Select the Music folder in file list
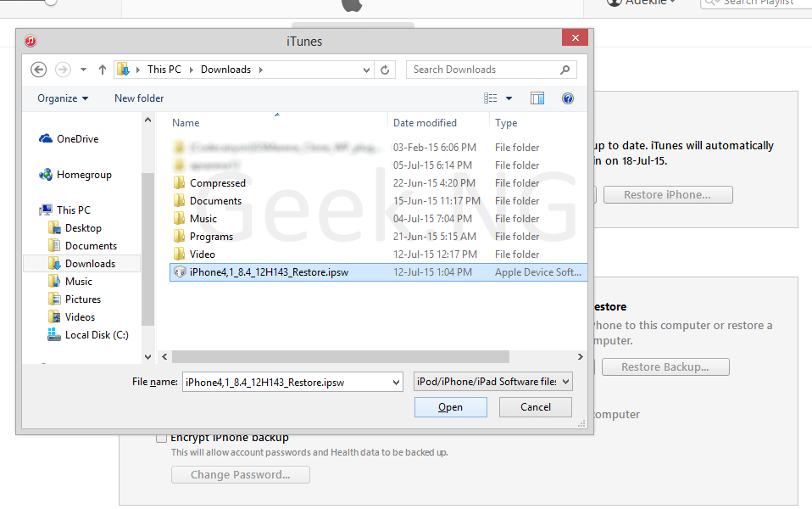812x509 pixels. (378, 219)
